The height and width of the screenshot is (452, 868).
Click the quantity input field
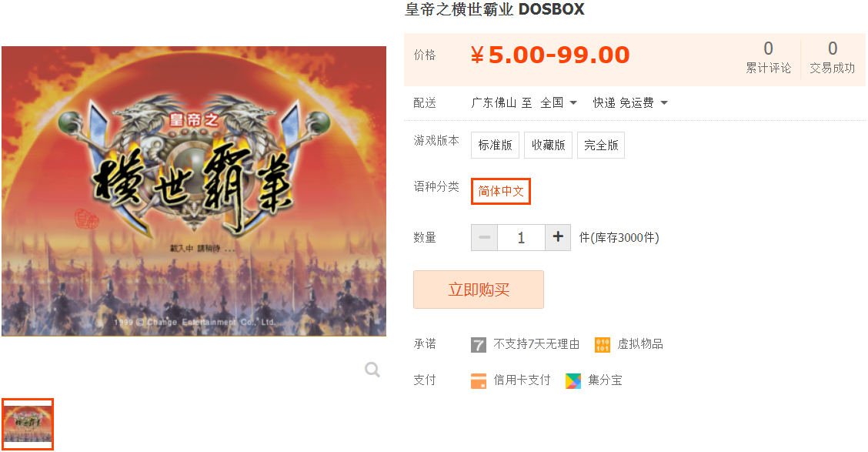pyautogui.click(x=521, y=238)
